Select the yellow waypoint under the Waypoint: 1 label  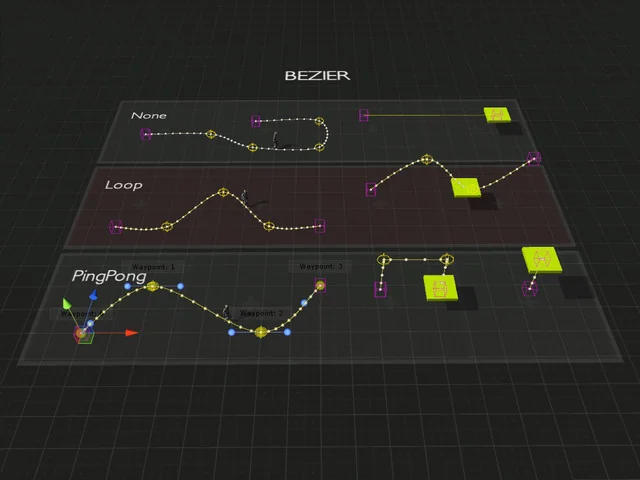(153, 287)
